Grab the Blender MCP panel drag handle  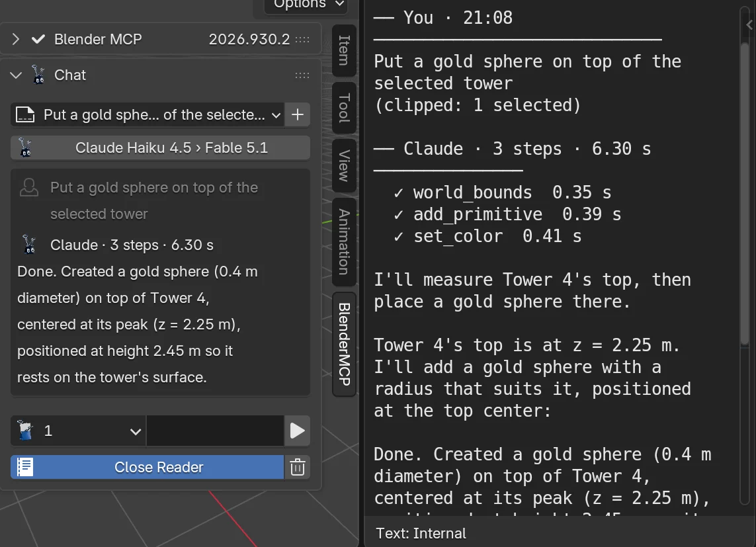click(302, 40)
